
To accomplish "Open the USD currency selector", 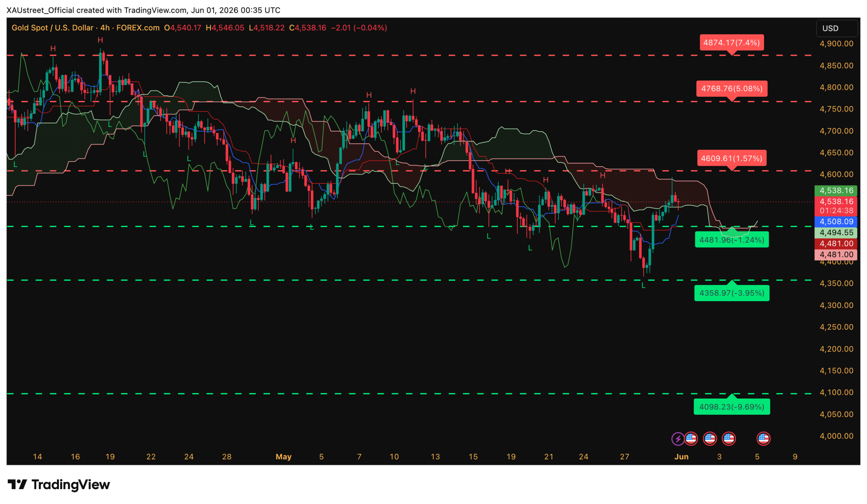I will [837, 28].
